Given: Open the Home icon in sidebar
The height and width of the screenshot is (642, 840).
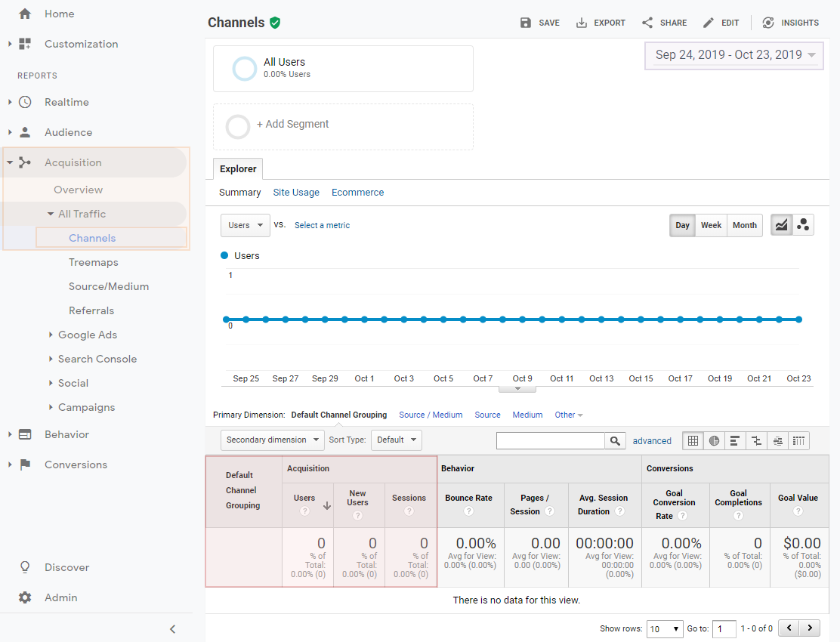Looking at the screenshot, I should click(x=25, y=14).
